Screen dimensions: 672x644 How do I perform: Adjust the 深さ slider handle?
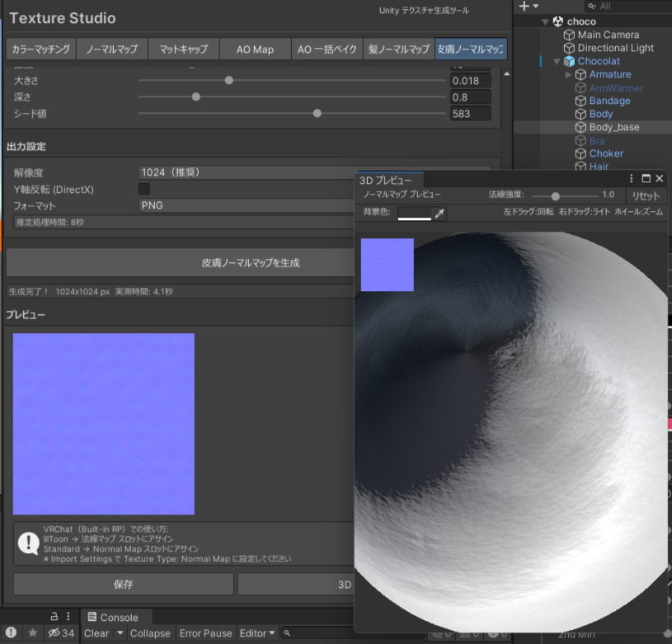[196, 96]
